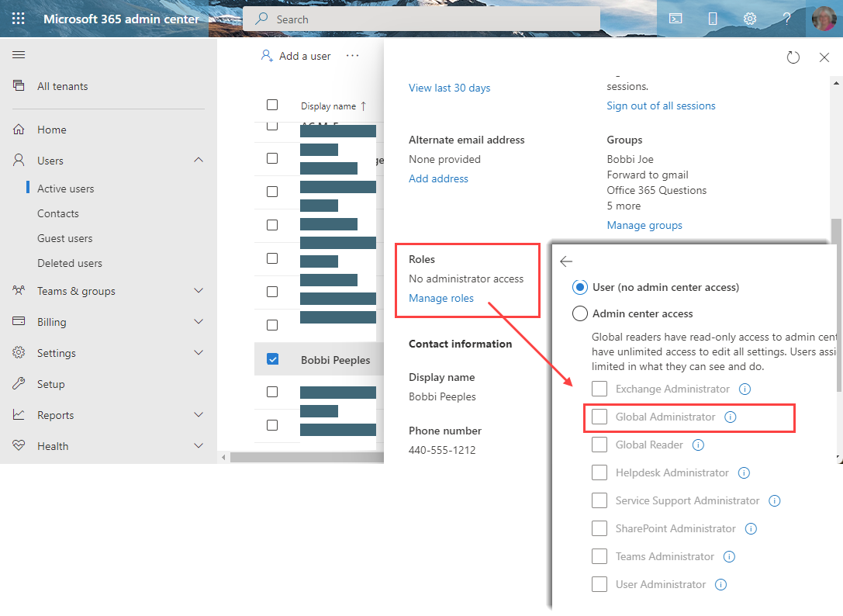
Task: Show info for Service Support Administrator
Action: [774, 501]
